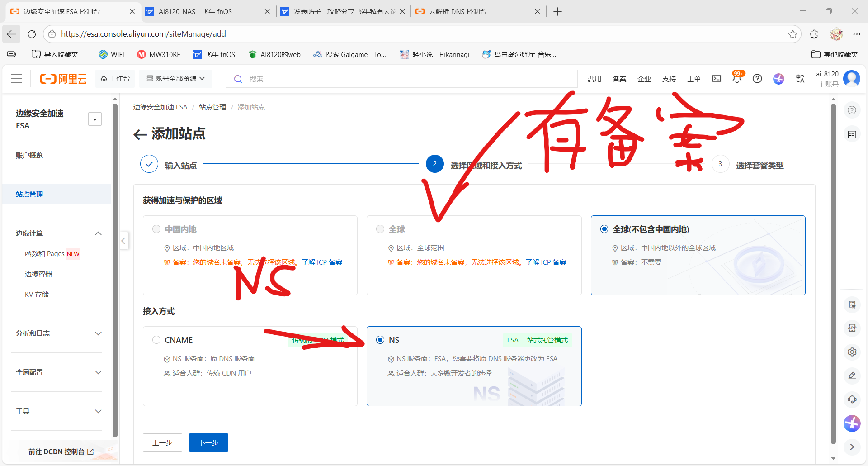This screenshot has height=466, width=868.
Task: Launch the AI assistant icon in header
Action: (x=778, y=79)
